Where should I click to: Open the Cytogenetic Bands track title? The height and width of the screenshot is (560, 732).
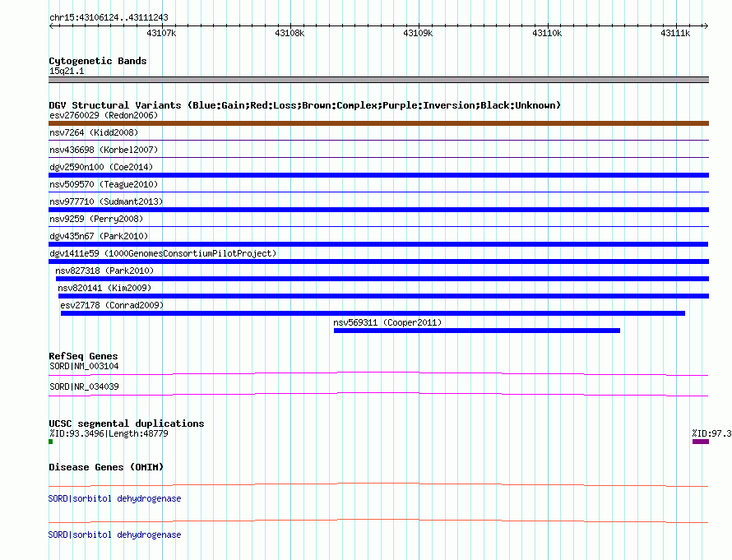[98, 61]
